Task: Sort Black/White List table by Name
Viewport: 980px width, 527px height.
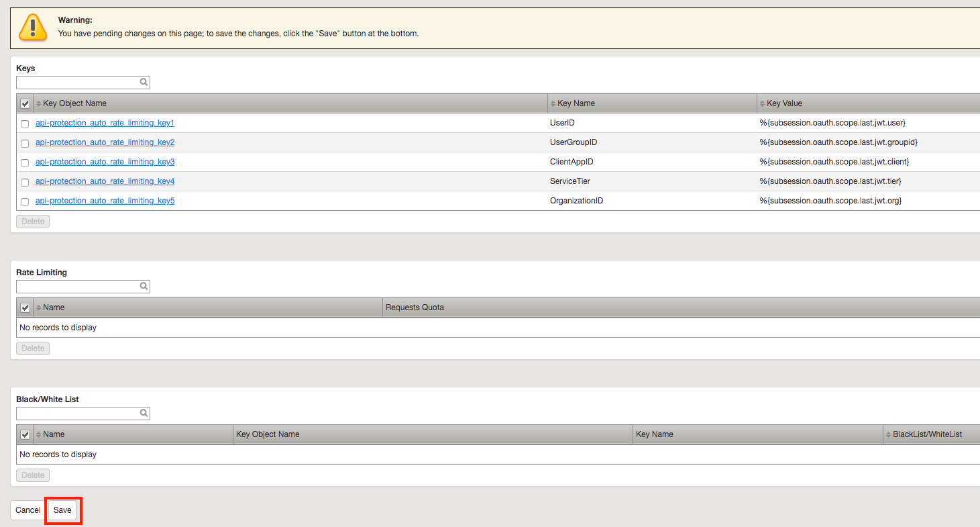Action: 54,434
